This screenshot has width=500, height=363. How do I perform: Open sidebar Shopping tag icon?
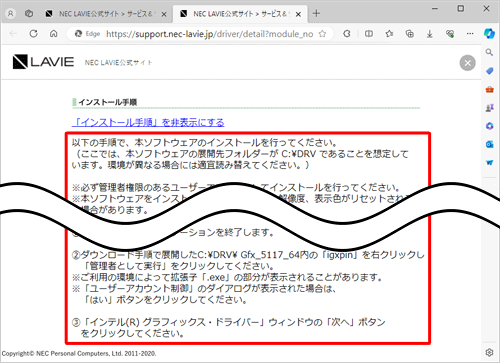pyautogui.click(x=489, y=71)
